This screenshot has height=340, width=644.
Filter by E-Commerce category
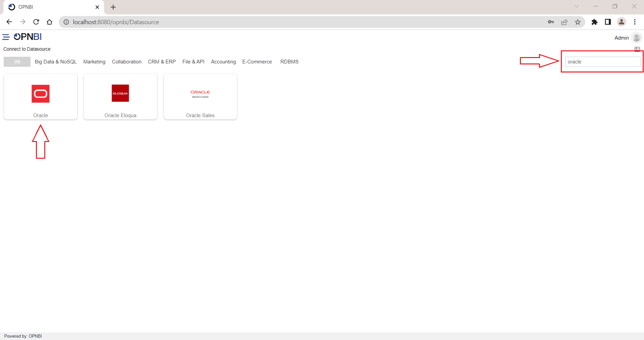point(257,62)
